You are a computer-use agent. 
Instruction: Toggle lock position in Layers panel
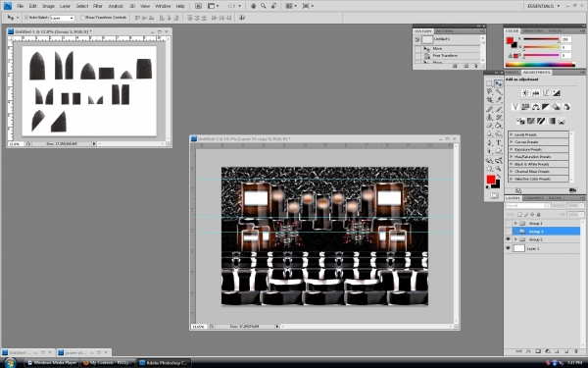[532, 214]
